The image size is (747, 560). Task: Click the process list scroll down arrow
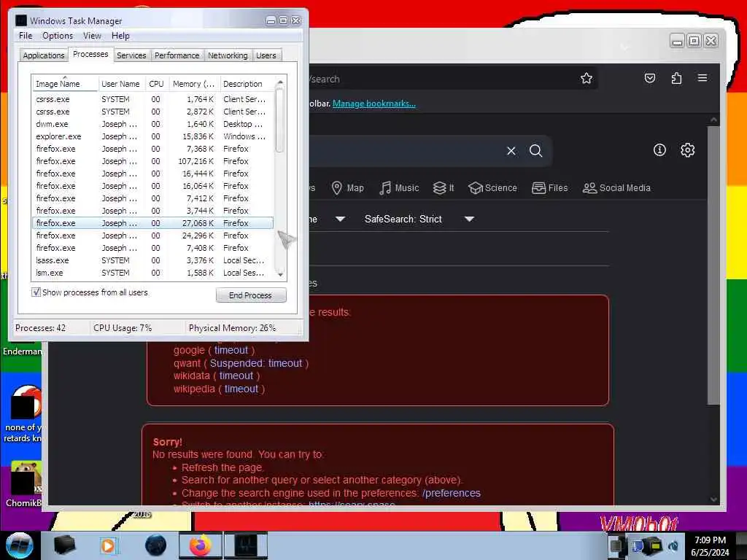tap(281, 274)
